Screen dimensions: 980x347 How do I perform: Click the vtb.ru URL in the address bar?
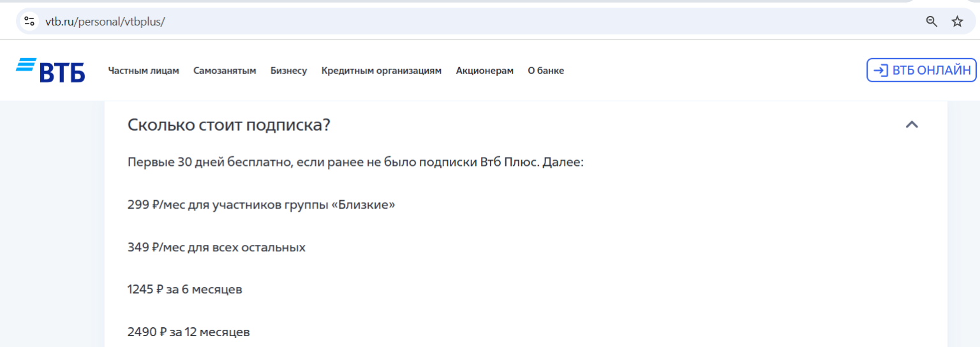pyautogui.click(x=105, y=21)
